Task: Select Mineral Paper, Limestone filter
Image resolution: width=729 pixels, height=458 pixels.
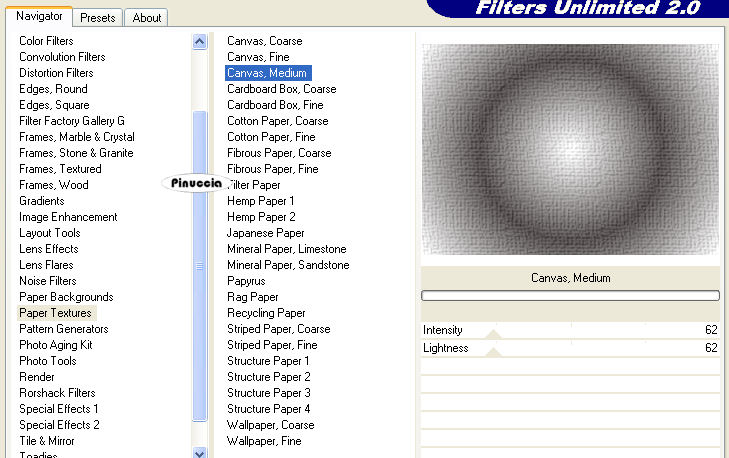Action: pos(286,249)
